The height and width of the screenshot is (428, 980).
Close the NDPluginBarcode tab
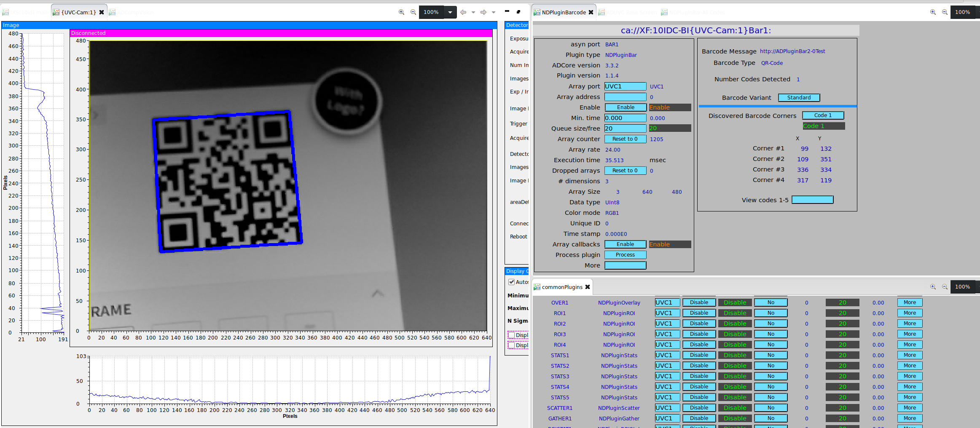pos(591,12)
